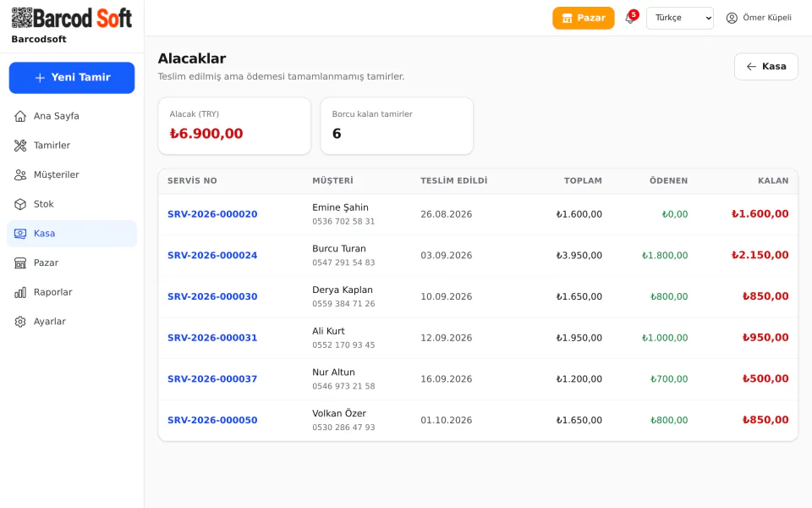This screenshot has width=812, height=508.
Task: Go back using the Kasa button
Action: point(766,66)
